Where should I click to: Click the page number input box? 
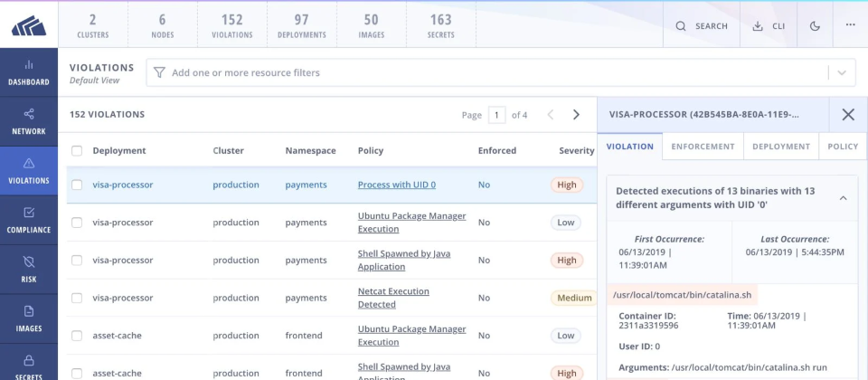(x=496, y=115)
